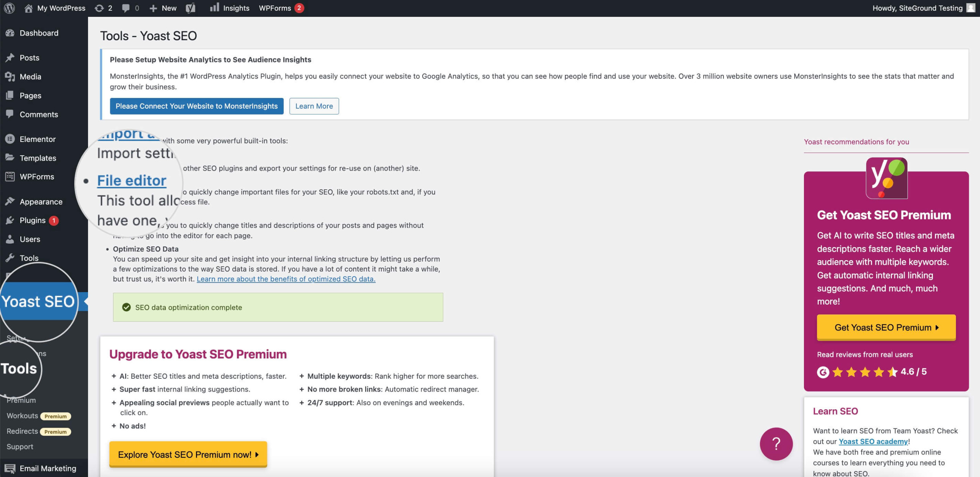The width and height of the screenshot is (980, 477).
Task: Click Yoast recommendations for you text
Action: pos(856,142)
